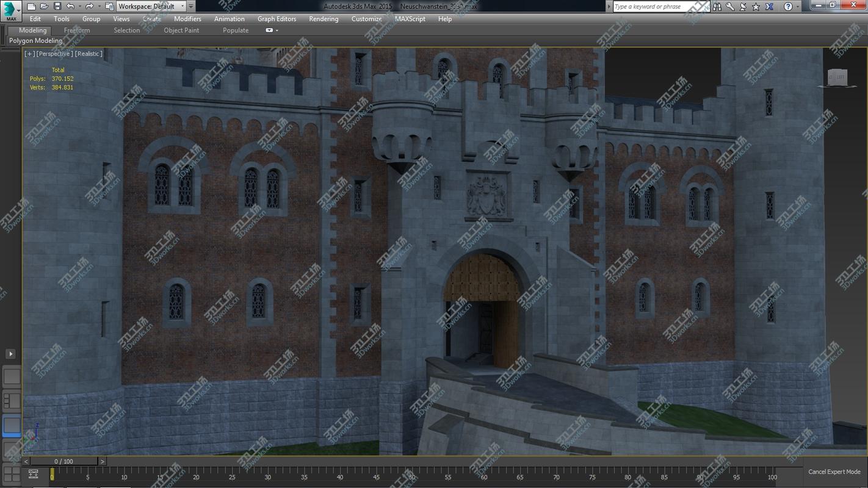Click the New Scene icon
Viewport: 868px width, 488px height.
[x=31, y=6]
